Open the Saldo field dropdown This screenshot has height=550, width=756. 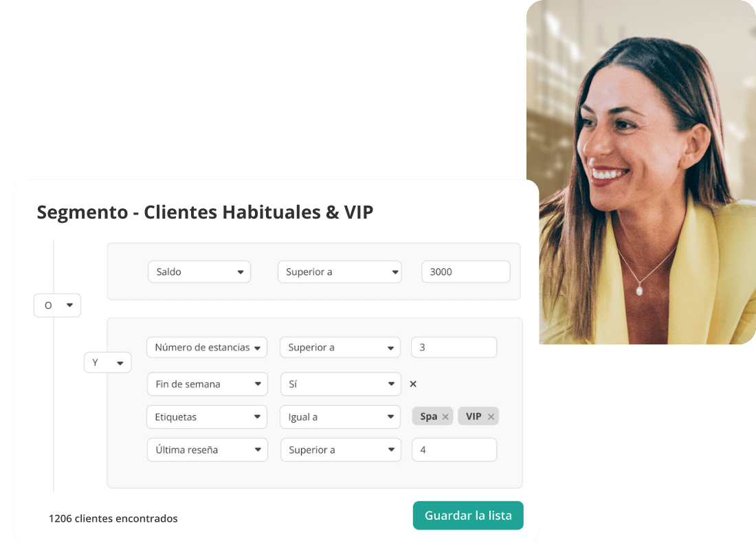(199, 272)
